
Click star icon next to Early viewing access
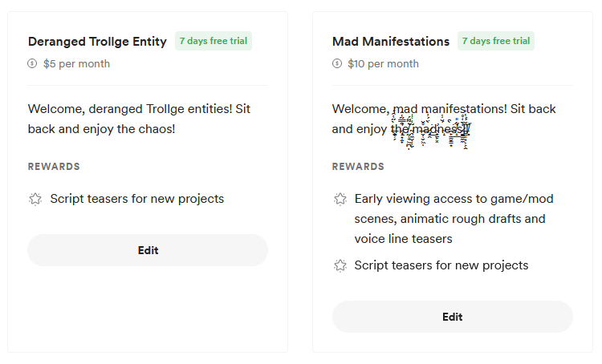coord(340,199)
